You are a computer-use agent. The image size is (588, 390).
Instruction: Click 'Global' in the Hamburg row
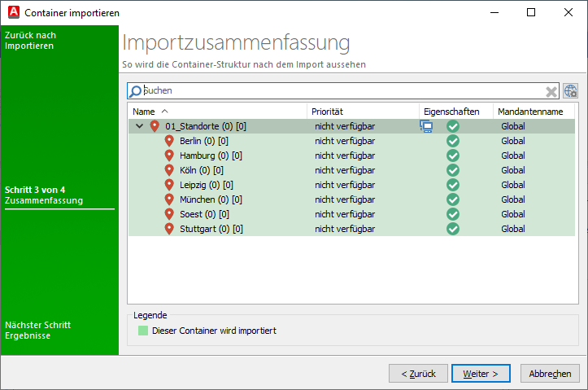[512, 156]
